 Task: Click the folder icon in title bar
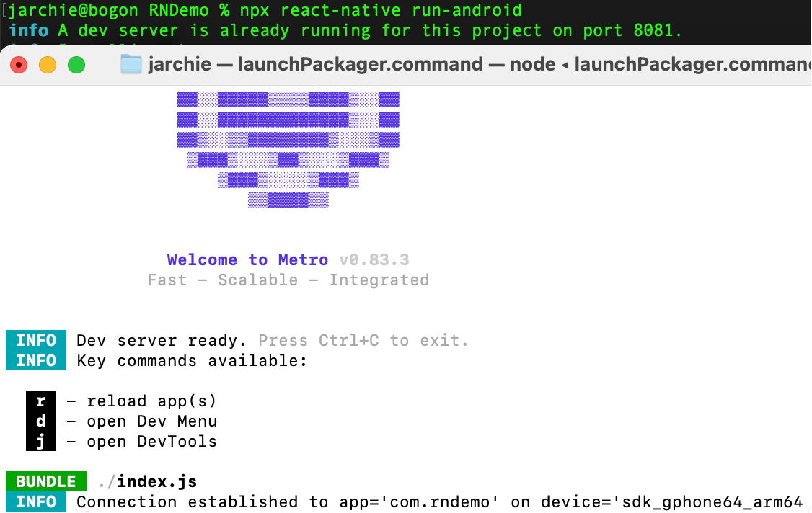click(131, 64)
